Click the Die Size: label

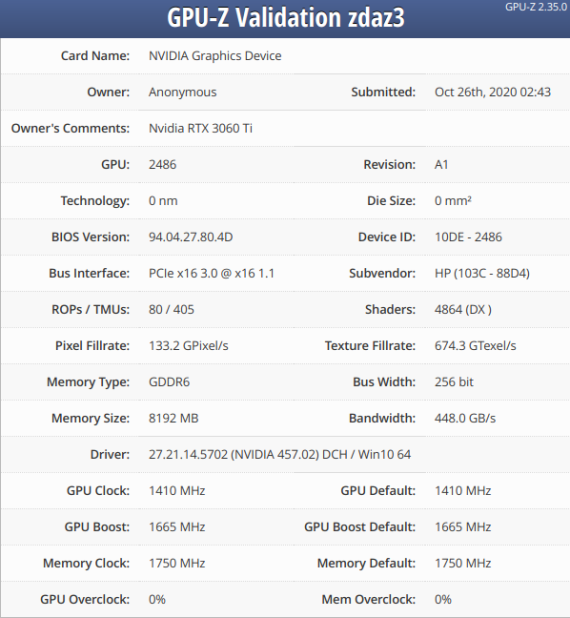pyautogui.click(x=391, y=201)
